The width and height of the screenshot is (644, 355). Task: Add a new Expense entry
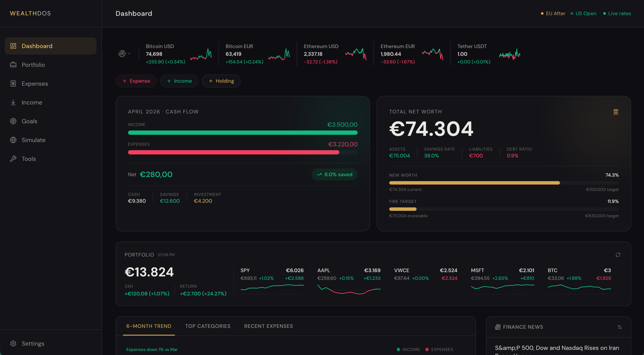pos(136,81)
